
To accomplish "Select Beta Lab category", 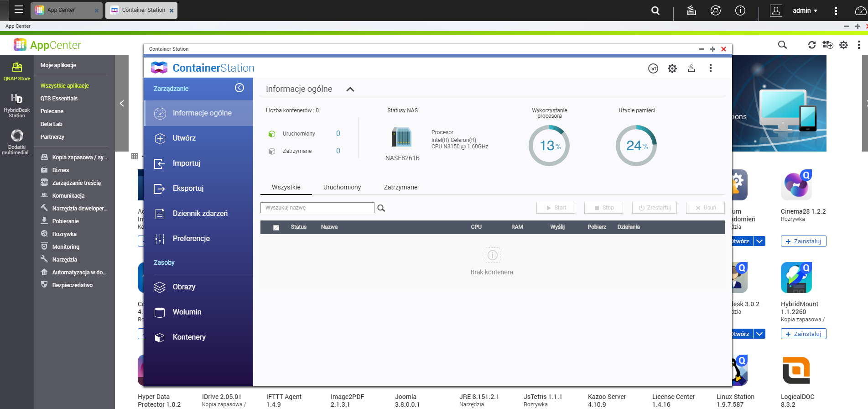I will pos(52,124).
